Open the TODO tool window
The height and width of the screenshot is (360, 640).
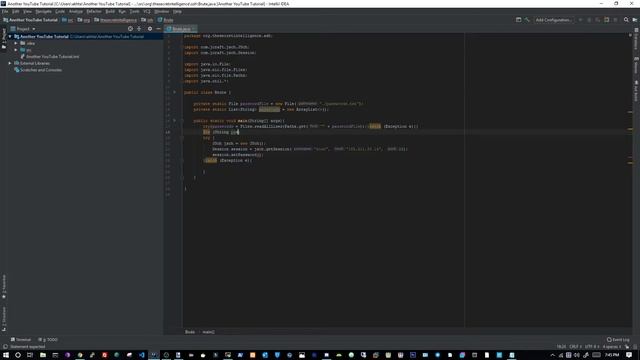click(x=48, y=340)
